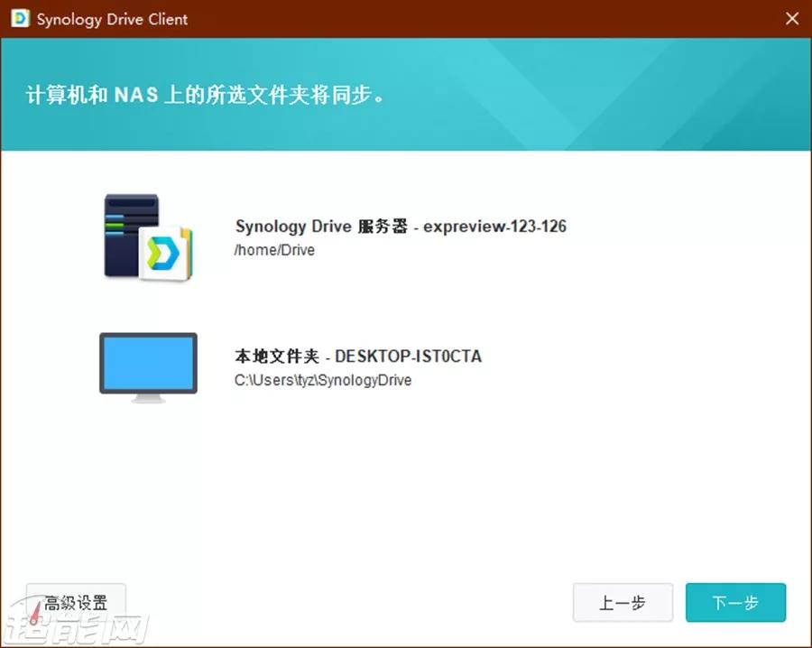Select the /home/Drive server path text

(274, 250)
